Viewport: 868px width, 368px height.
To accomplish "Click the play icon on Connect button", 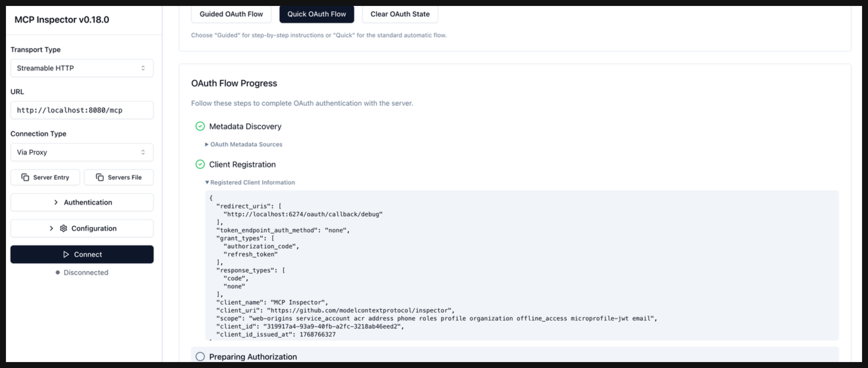I will coord(66,254).
